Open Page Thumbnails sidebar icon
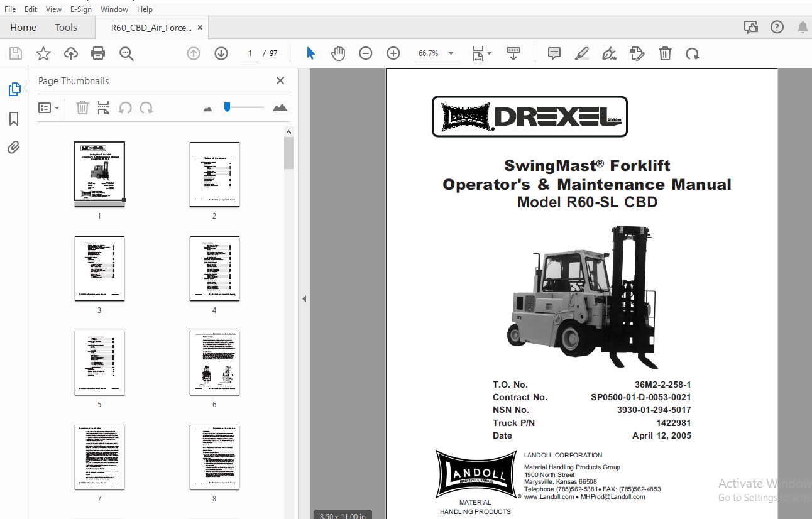812x519 pixels. click(14, 89)
